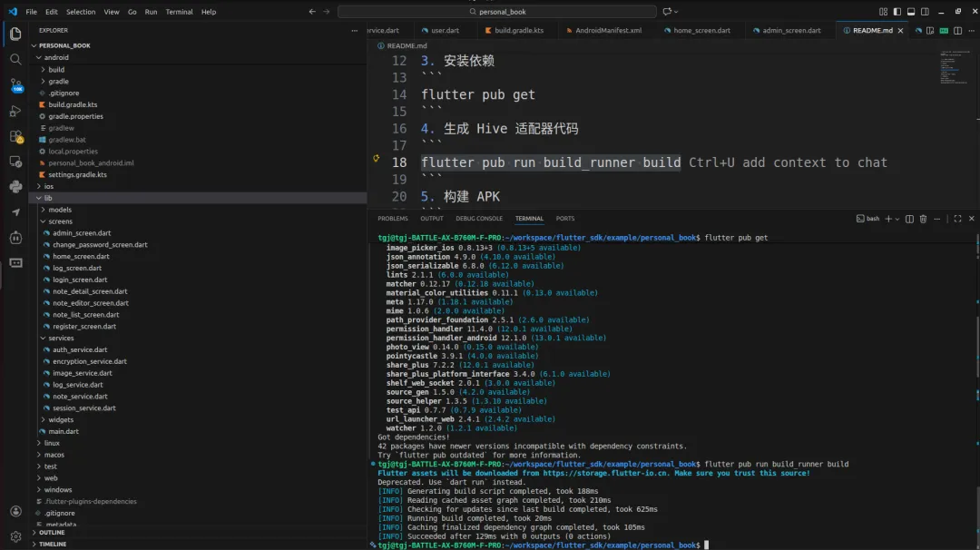Open the Copilot chat dropdown in title bar
Image resolution: width=980 pixels, height=550 pixels.
coord(670,11)
